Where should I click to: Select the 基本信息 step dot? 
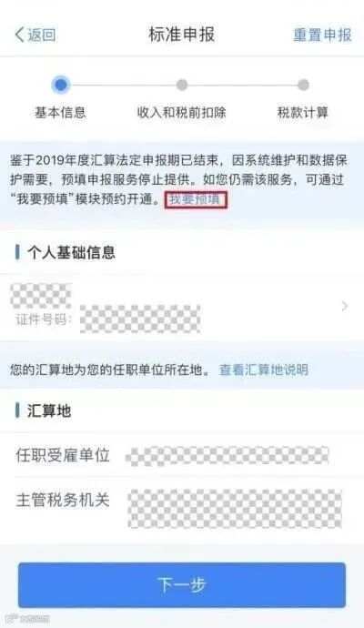[x=61, y=85]
